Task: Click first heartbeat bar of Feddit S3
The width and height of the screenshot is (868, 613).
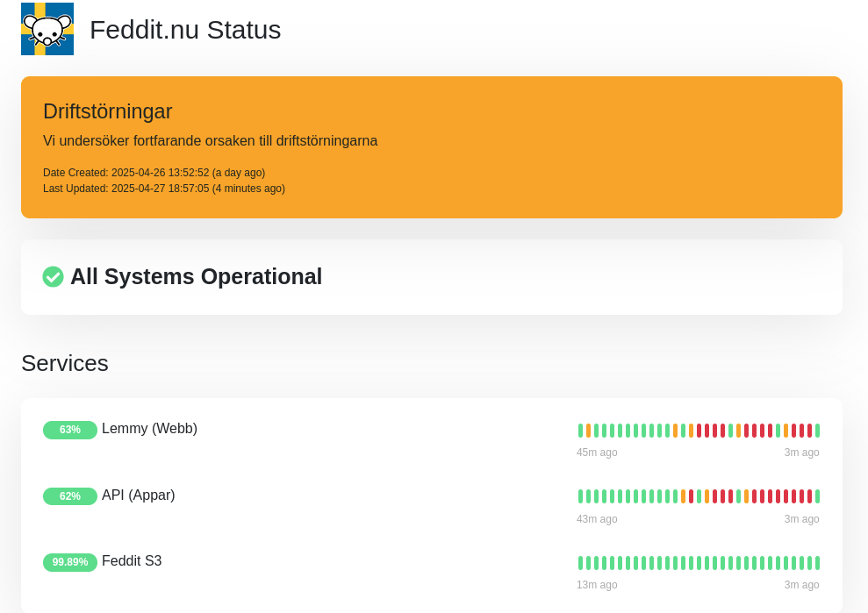Action: 581,563
